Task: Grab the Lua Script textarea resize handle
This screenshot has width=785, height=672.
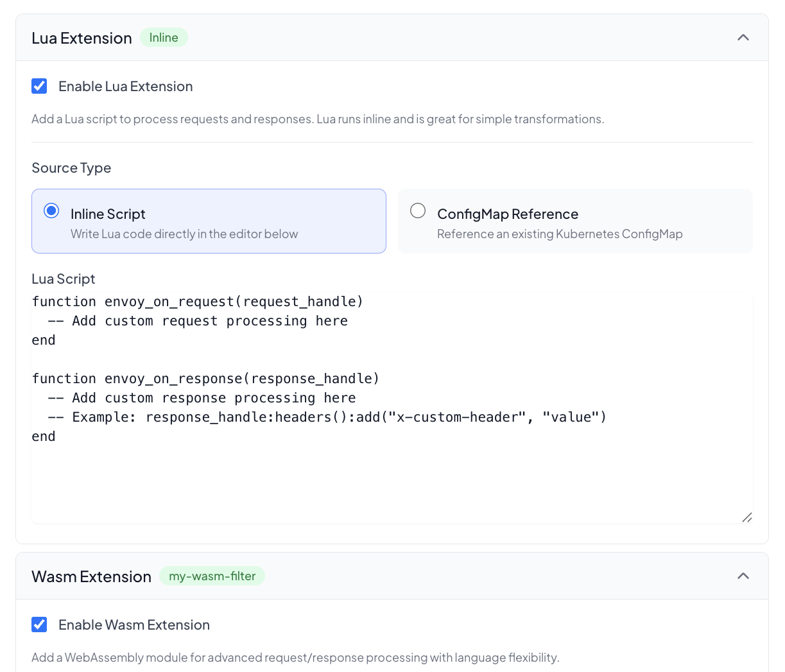Action: pos(746,517)
